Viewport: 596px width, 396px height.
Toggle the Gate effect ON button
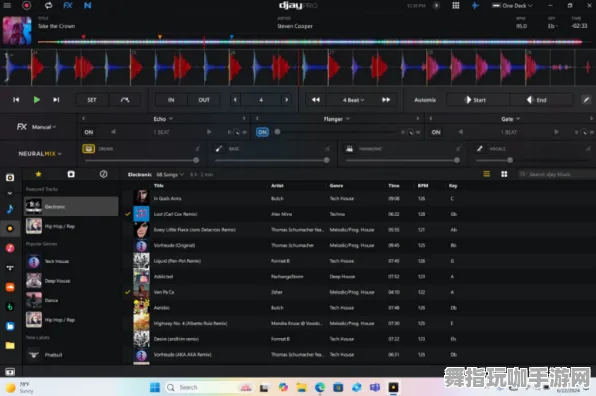pyautogui.click(x=436, y=132)
